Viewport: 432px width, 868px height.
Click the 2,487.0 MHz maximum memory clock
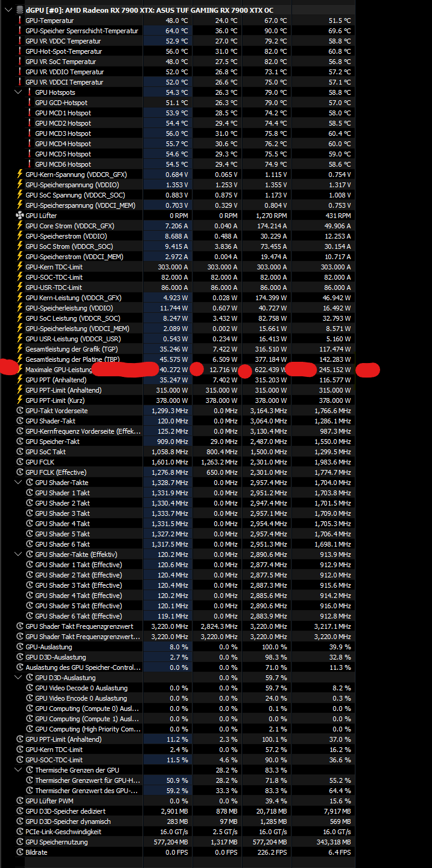268,442
